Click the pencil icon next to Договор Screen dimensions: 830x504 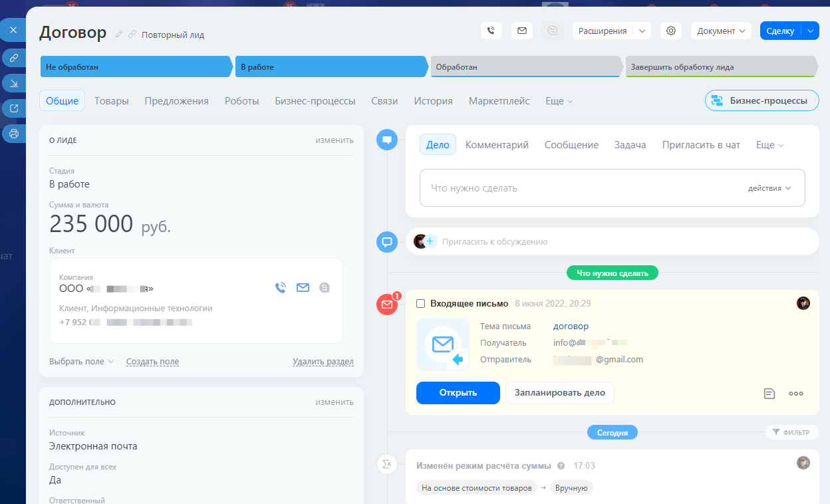119,34
